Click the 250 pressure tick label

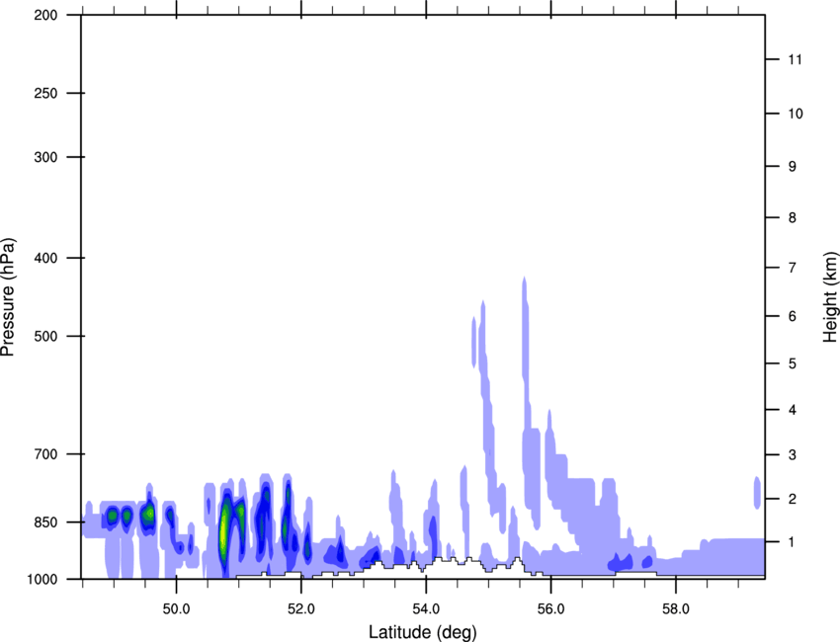[x=45, y=93]
